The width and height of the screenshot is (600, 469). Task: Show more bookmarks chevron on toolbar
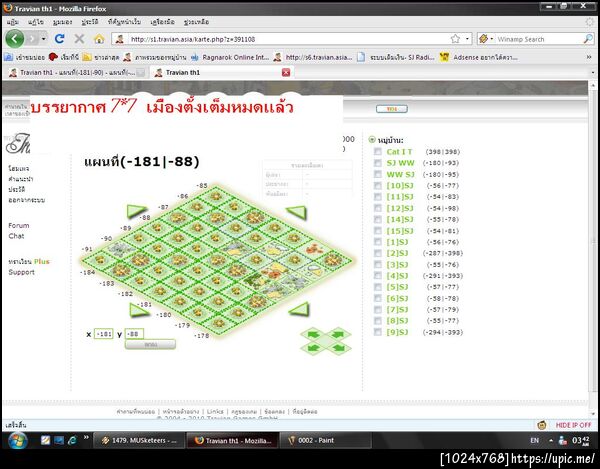(589, 57)
